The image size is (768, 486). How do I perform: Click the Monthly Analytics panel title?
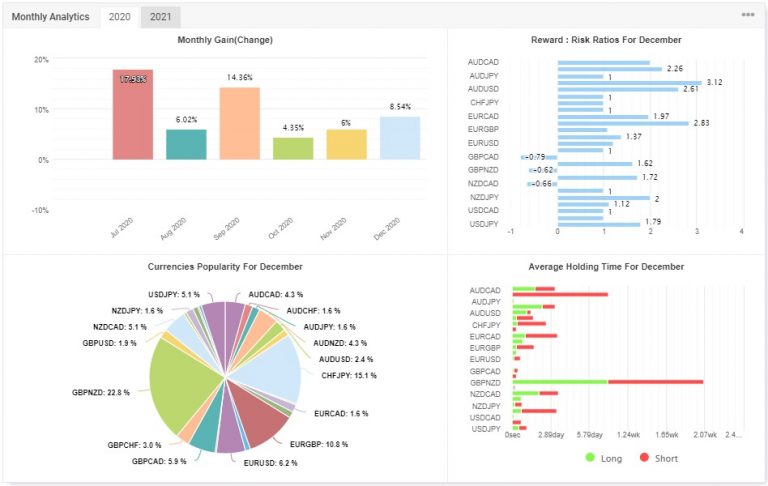coord(50,17)
